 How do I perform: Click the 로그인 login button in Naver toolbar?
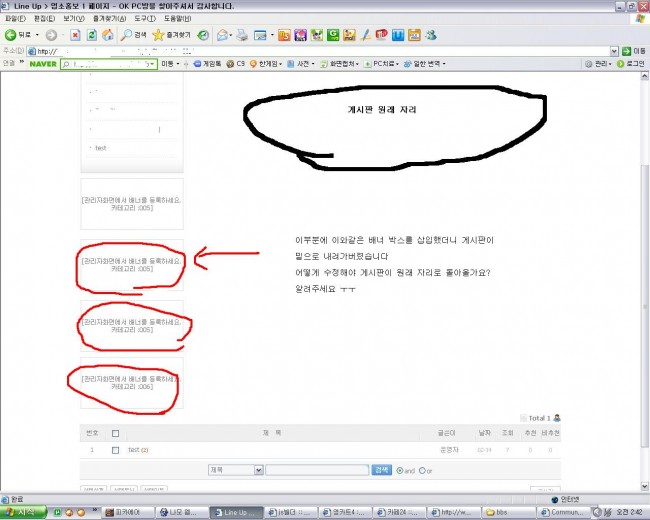click(631, 64)
